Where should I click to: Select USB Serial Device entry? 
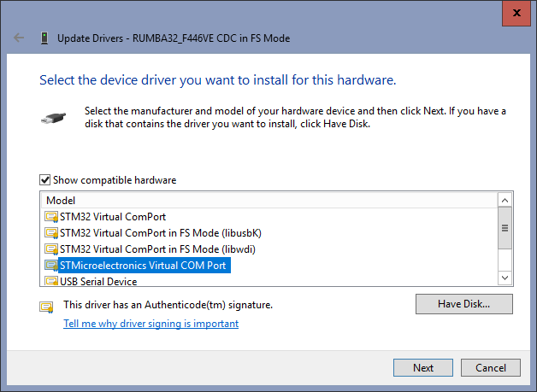(x=98, y=281)
